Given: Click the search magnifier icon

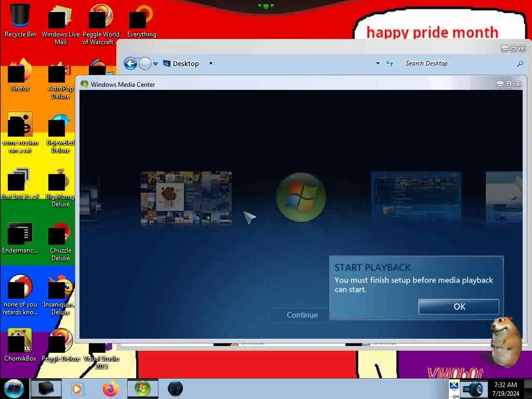Looking at the screenshot, I should tap(520, 63).
